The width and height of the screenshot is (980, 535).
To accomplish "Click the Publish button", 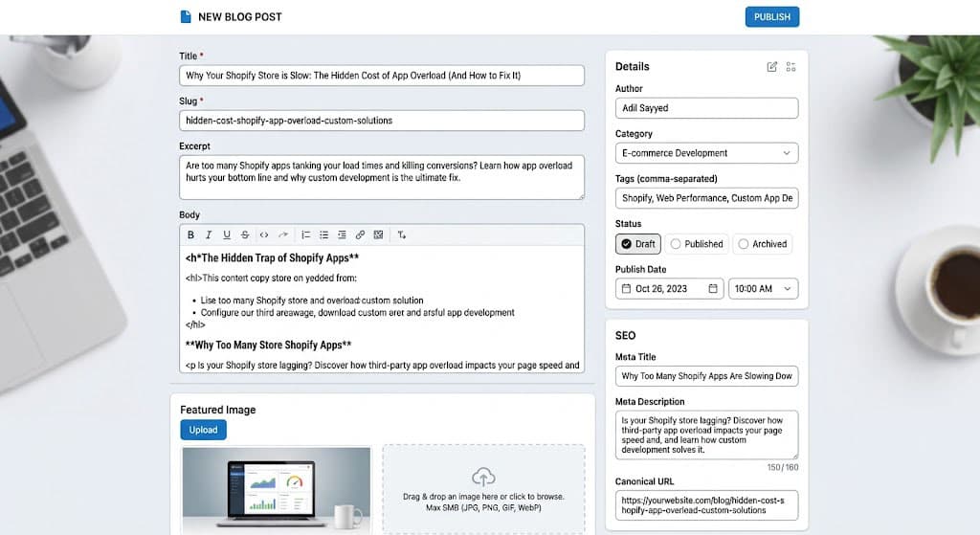I will coord(772,17).
